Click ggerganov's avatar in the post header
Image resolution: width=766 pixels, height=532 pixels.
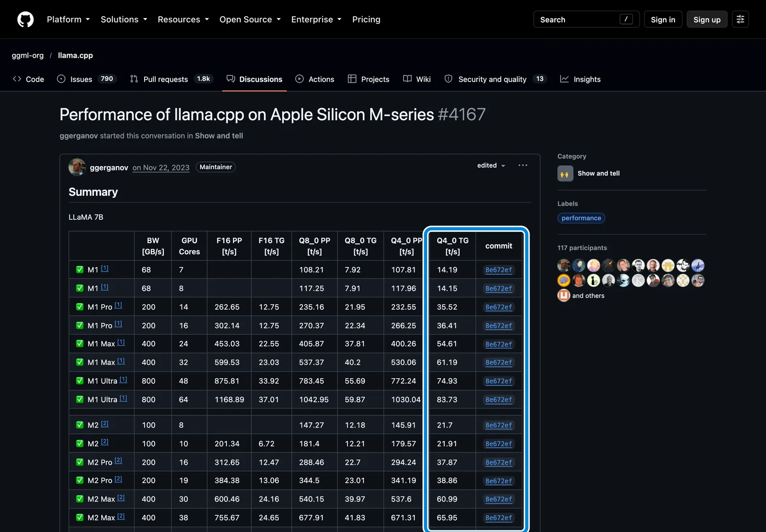click(77, 167)
